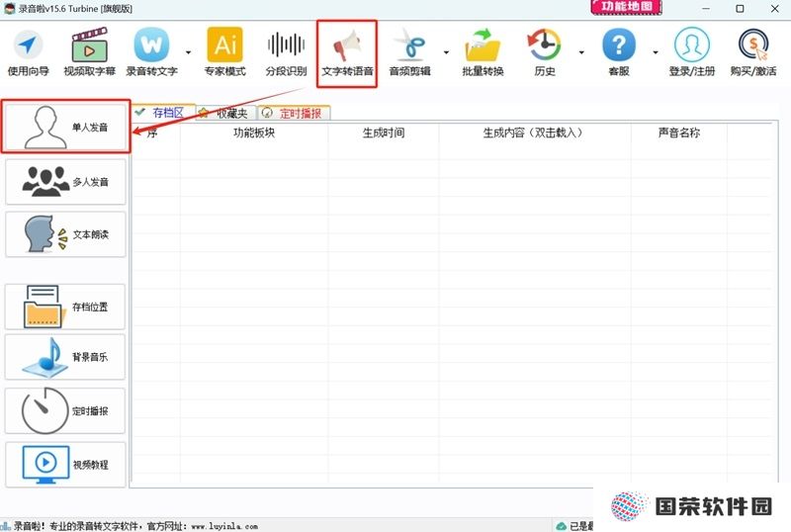791x532 pixels.
Task: Open 购买/激活 purchase activation
Action: point(753,53)
